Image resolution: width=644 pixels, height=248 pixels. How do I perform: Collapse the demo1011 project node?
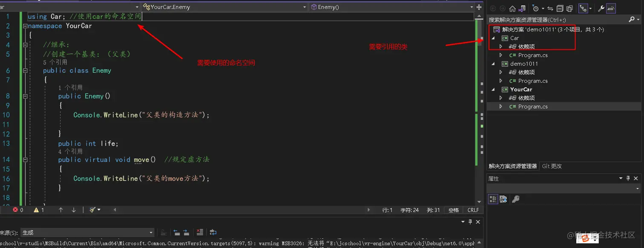(x=494, y=63)
